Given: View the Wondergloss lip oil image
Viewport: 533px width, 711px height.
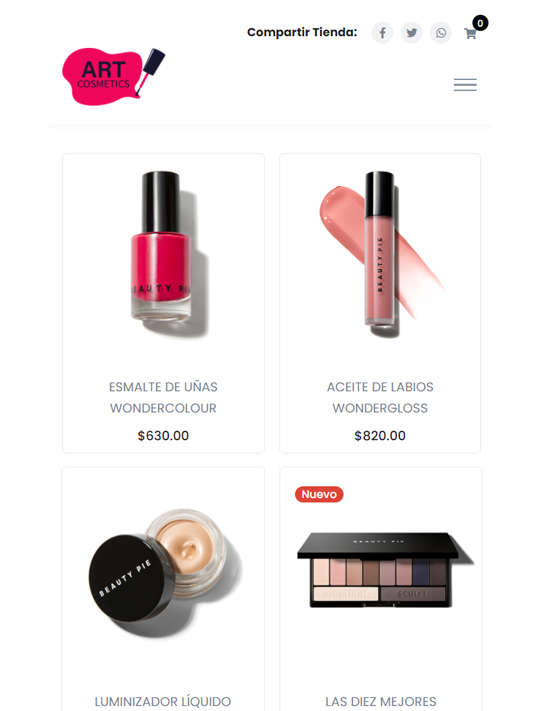Looking at the screenshot, I should [380, 253].
